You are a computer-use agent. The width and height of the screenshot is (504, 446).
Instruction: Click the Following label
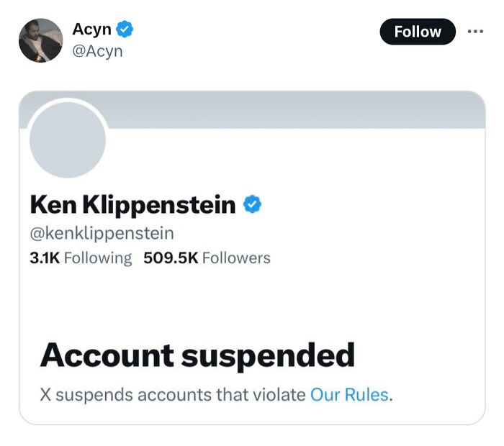(x=98, y=258)
